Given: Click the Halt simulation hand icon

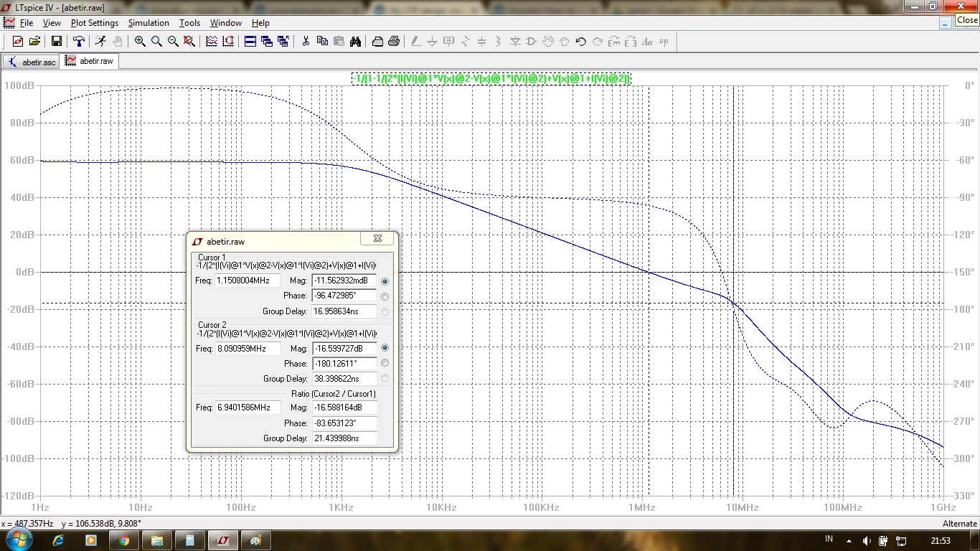Looking at the screenshot, I should (x=118, y=42).
